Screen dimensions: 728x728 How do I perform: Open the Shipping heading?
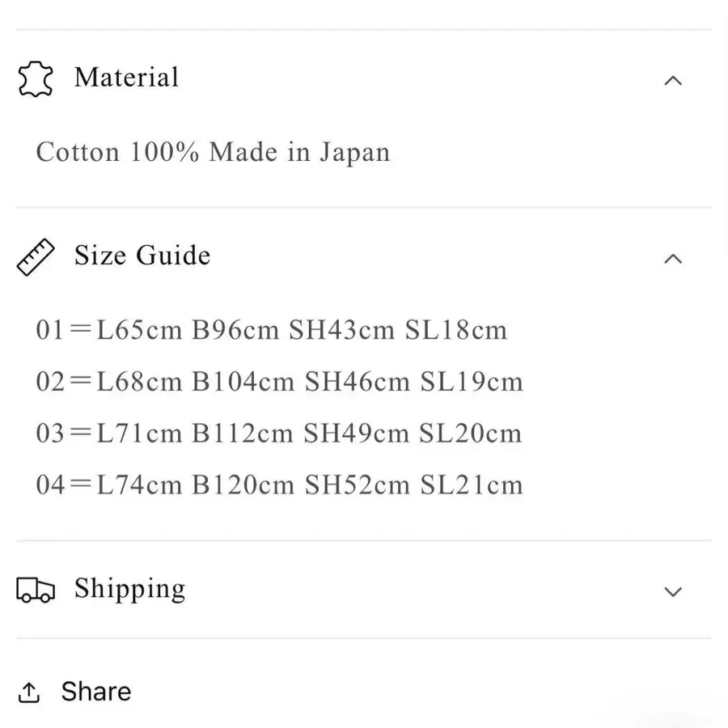click(x=130, y=589)
